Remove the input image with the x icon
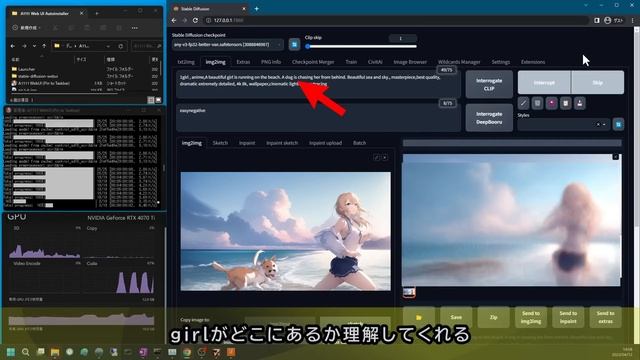 click(385, 157)
